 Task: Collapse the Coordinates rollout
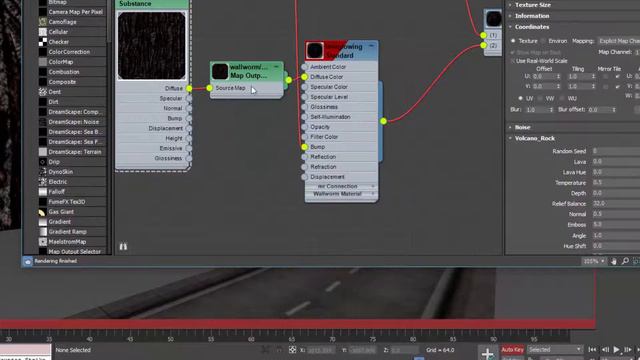(532, 27)
